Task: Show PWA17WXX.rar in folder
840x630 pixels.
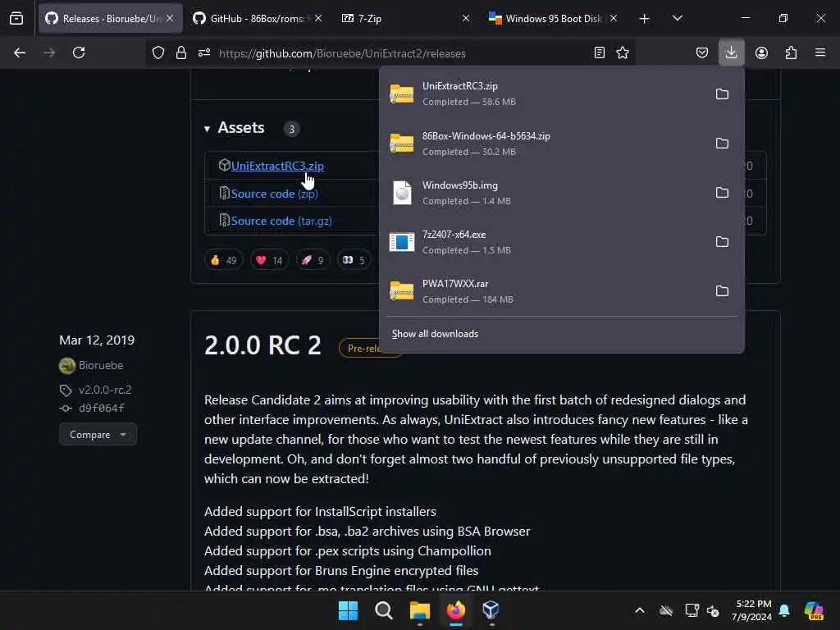Action: 722,291
